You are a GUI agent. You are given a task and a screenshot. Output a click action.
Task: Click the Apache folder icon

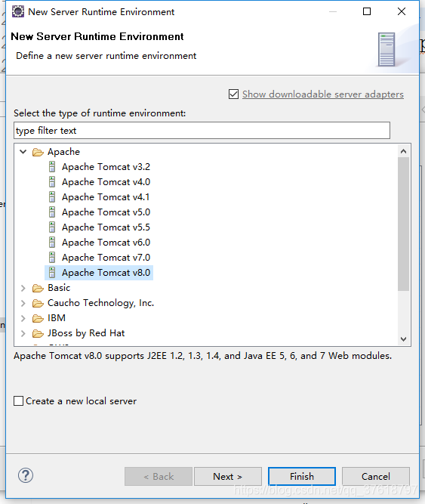point(38,152)
